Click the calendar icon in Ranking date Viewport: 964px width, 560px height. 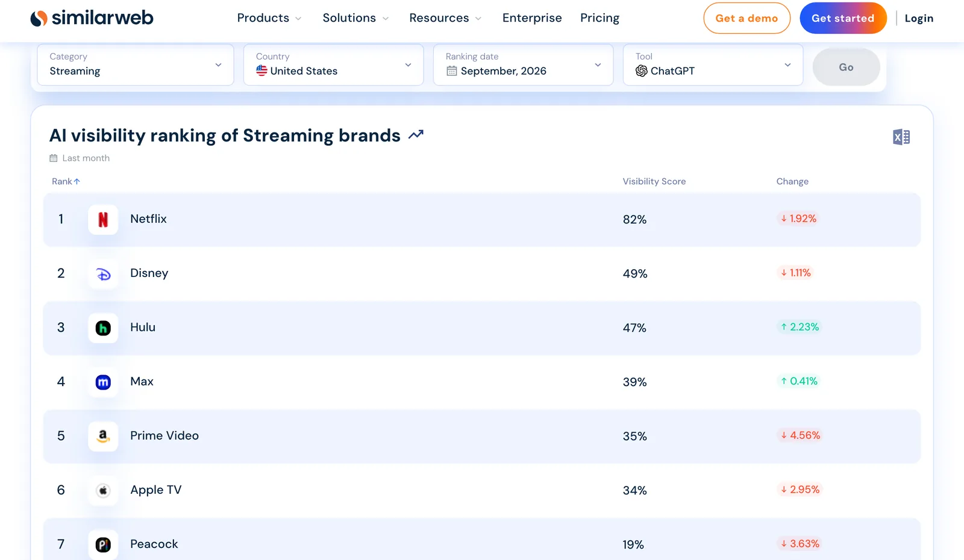[x=451, y=71]
